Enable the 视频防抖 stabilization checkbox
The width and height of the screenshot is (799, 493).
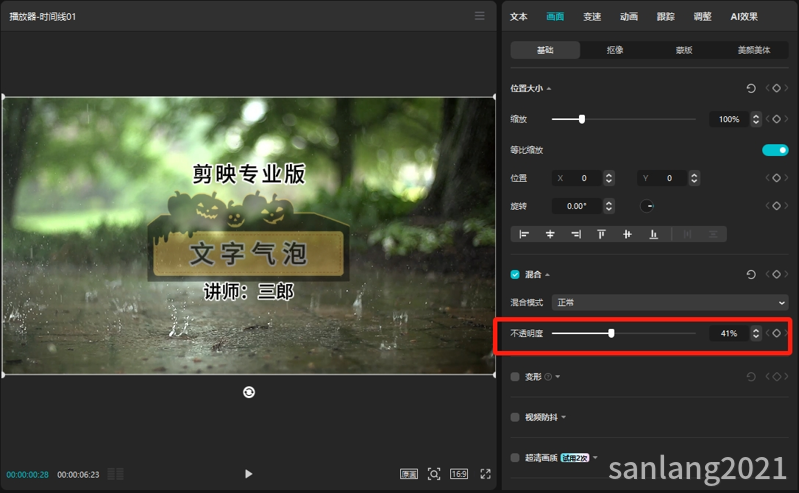coord(515,417)
